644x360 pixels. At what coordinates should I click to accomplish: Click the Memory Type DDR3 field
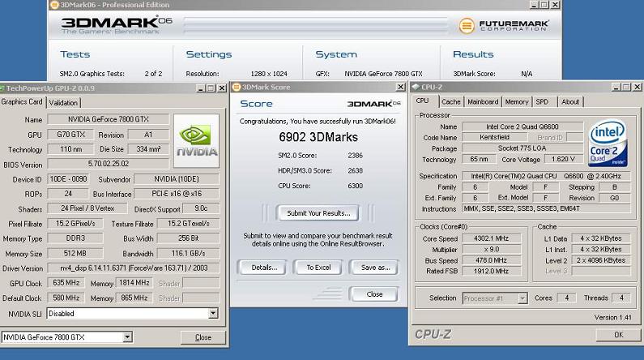(x=75, y=238)
